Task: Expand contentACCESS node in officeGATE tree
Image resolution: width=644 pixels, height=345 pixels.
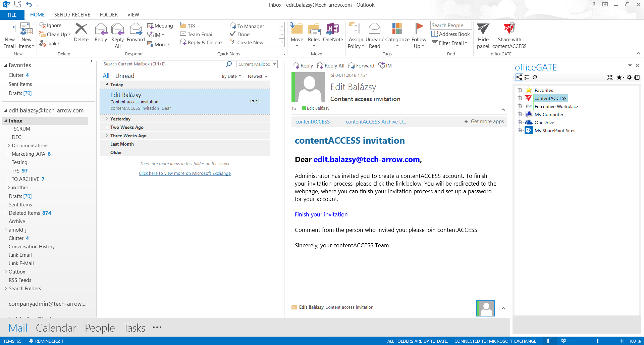Action: pyautogui.click(x=520, y=98)
